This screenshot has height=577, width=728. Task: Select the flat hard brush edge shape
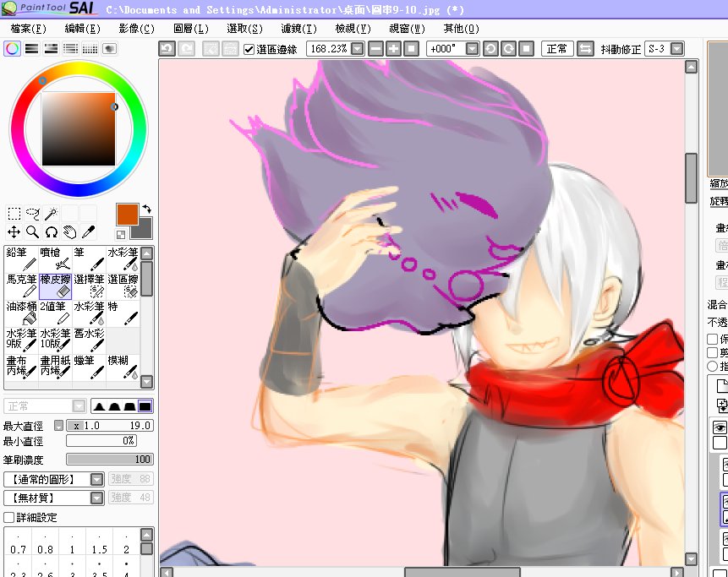tap(145, 406)
